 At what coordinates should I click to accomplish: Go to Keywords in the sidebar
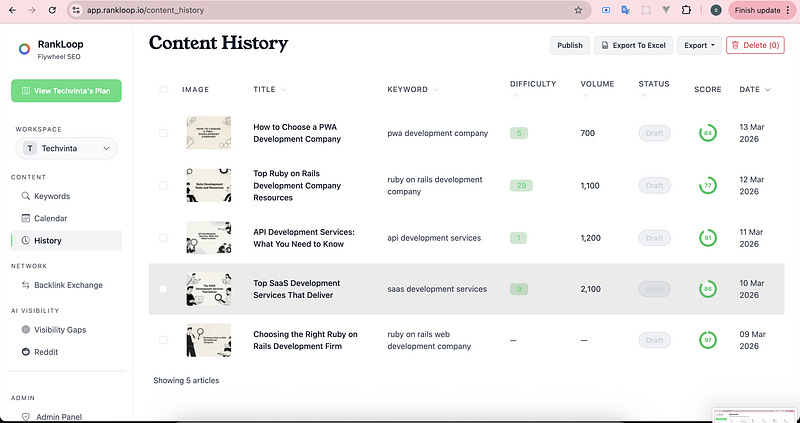click(52, 196)
